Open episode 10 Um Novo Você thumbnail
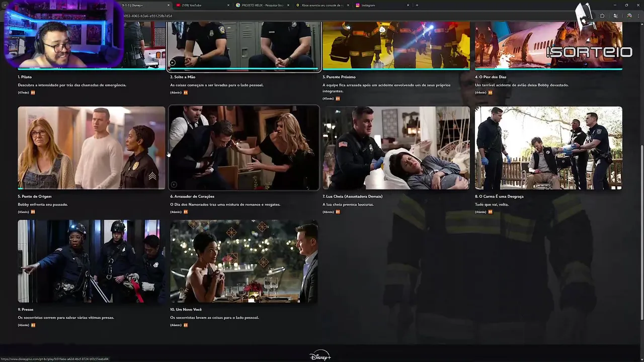 (x=244, y=261)
